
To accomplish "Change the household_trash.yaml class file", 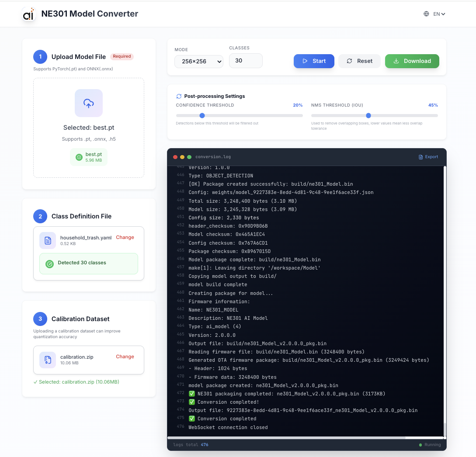I will [x=125, y=237].
